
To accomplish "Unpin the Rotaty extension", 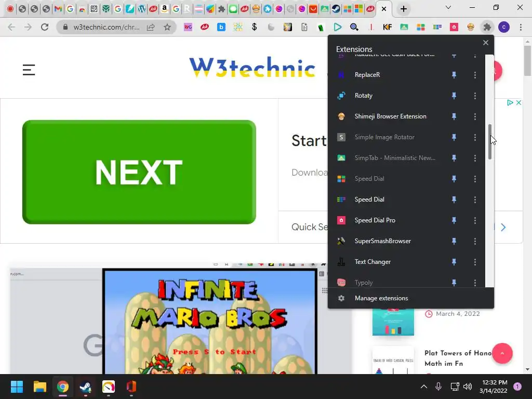I will [x=454, y=96].
